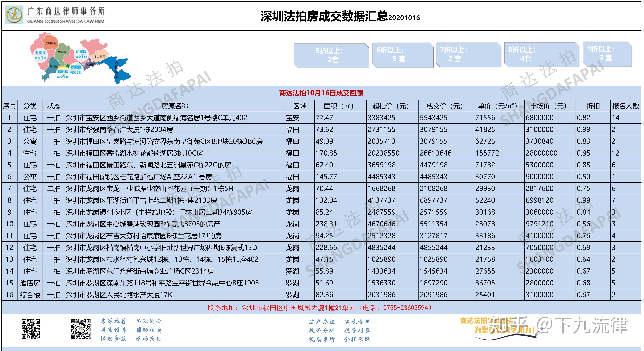Click the deal price value '6897737'
Screen dimensions: 644x351
pyautogui.click(x=434, y=200)
